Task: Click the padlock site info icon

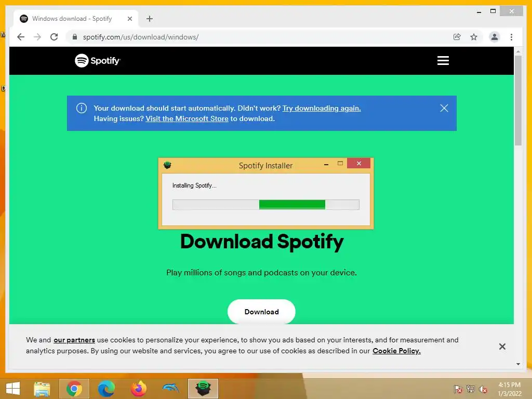Action: point(75,37)
